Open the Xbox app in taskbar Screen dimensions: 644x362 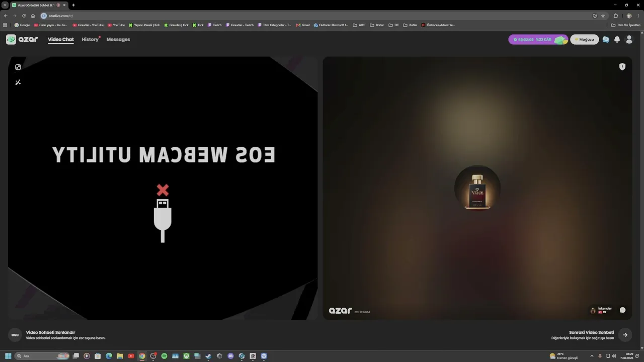coord(186,356)
